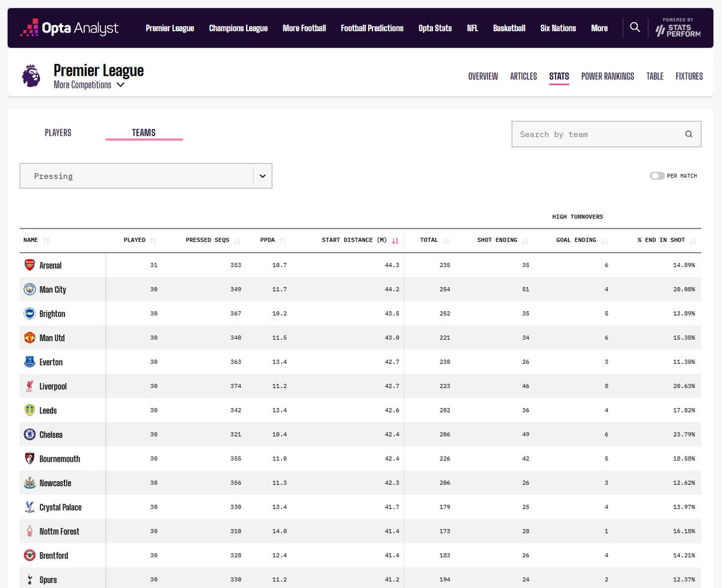Open Champions League in top navigation

[238, 28]
